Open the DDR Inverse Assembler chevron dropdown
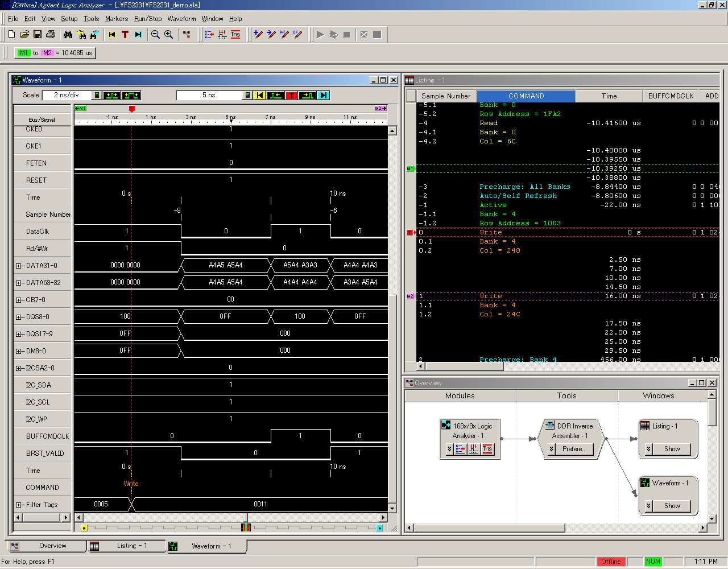728x569 pixels. point(551,449)
